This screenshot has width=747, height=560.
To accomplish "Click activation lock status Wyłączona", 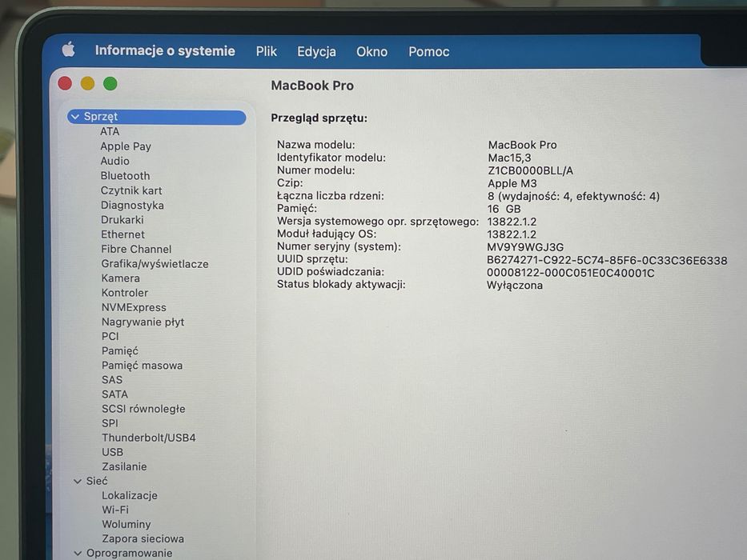I will tap(515, 286).
